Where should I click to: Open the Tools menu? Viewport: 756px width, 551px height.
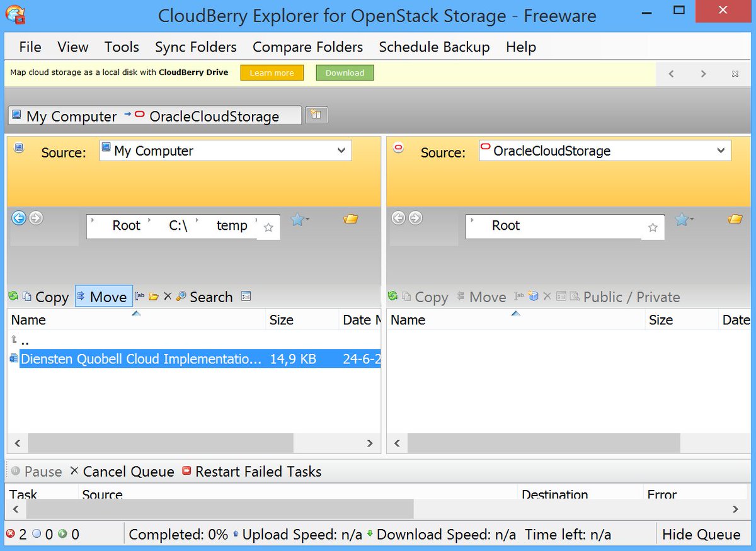pyautogui.click(x=122, y=47)
